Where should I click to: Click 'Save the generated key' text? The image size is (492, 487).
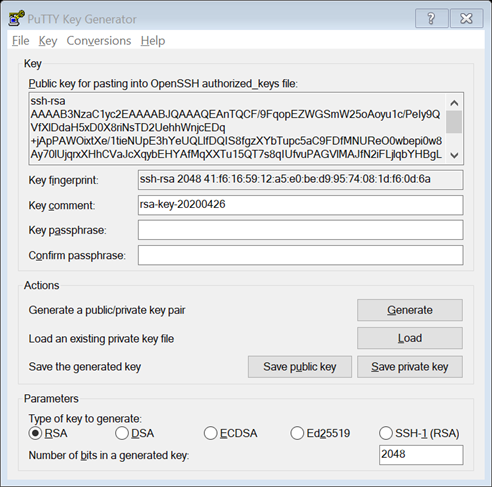(x=85, y=367)
